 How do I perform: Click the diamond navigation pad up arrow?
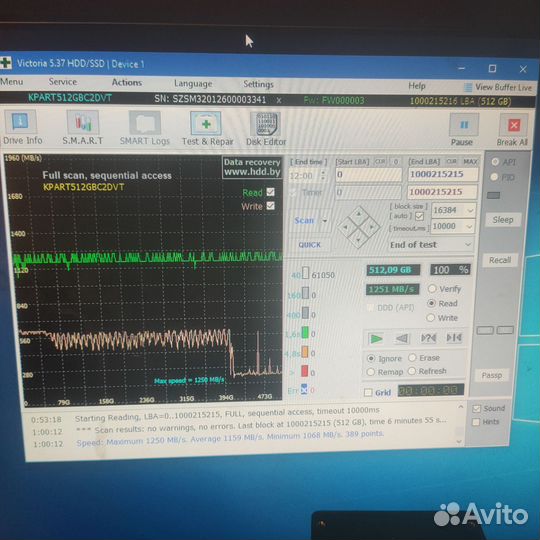click(359, 215)
